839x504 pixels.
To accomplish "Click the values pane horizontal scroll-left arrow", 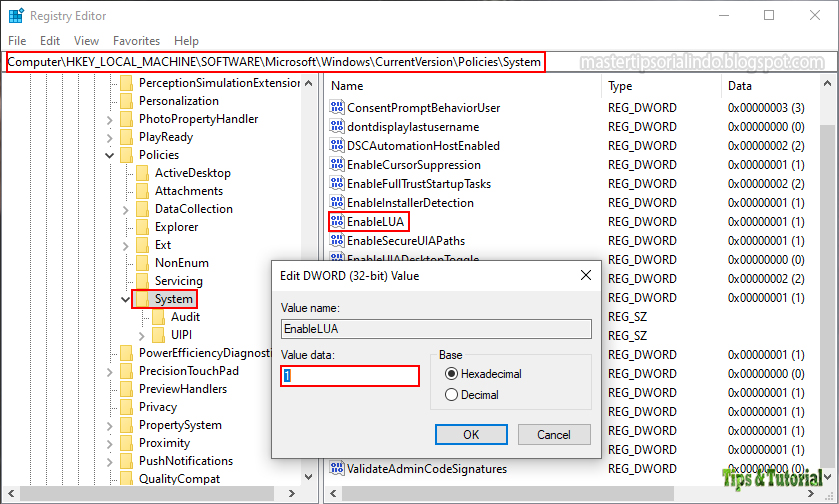I will click(333, 493).
